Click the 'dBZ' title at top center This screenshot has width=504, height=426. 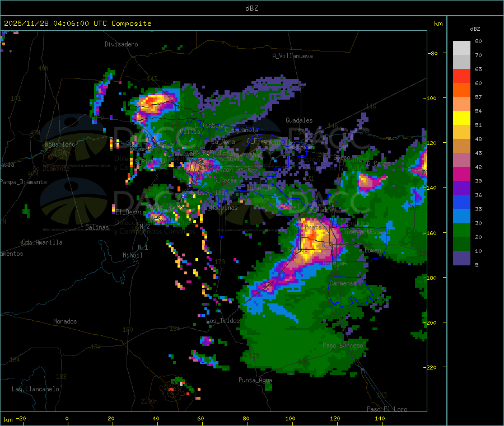[x=251, y=8]
